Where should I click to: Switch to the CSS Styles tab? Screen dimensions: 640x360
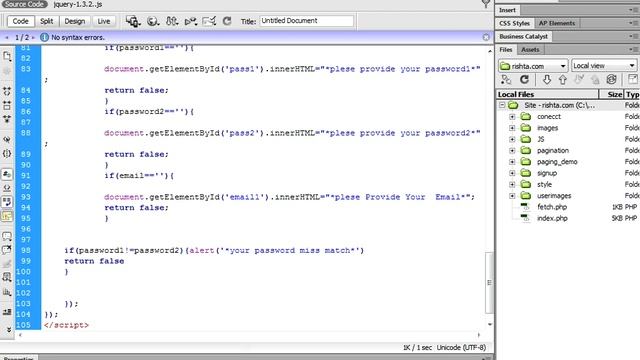[514, 23]
